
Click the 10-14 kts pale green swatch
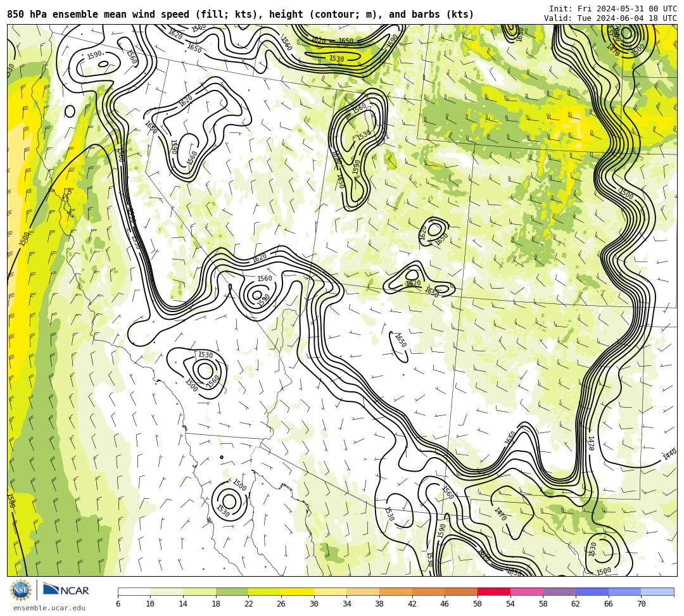167,592
